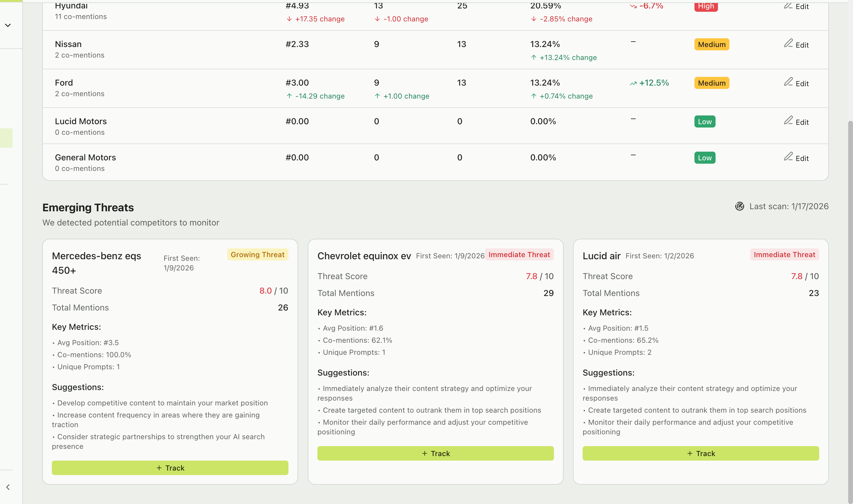Open the chevron dropdown at top of sidebar

coord(8,25)
